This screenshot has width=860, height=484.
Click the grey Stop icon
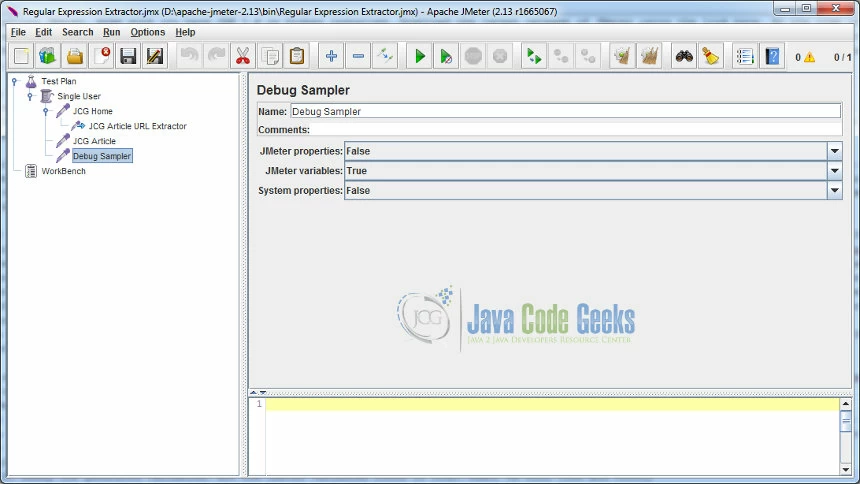click(473, 56)
